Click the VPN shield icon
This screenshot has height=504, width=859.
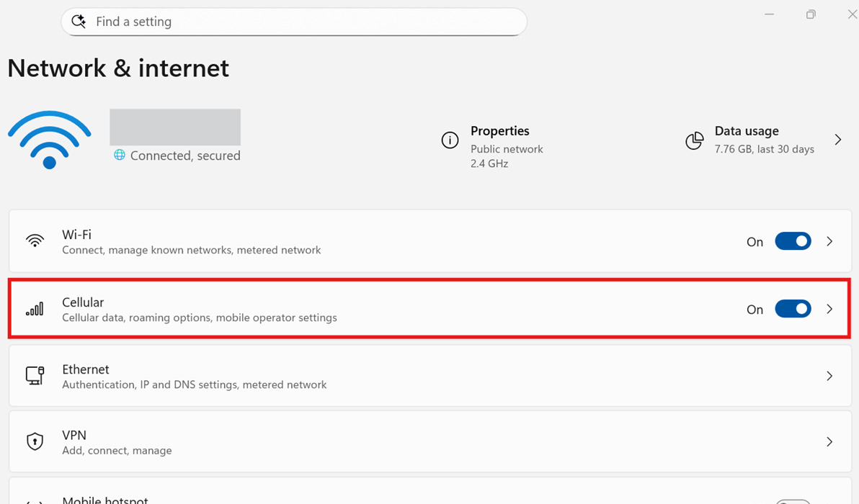[35, 441]
